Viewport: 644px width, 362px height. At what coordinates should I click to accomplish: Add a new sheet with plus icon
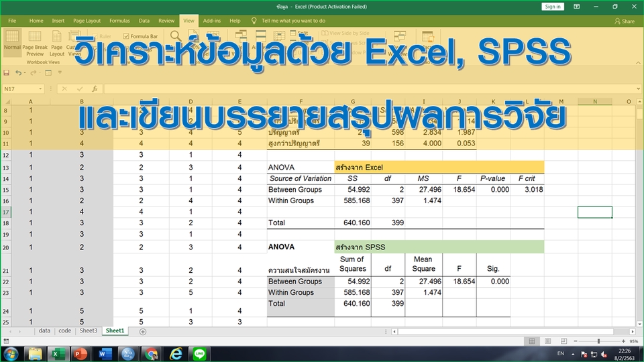142,332
